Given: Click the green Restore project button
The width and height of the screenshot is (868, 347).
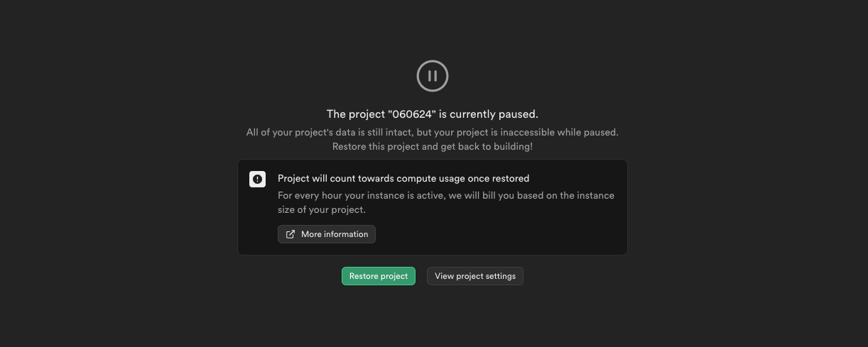Looking at the screenshot, I should pyautogui.click(x=379, y=276).
